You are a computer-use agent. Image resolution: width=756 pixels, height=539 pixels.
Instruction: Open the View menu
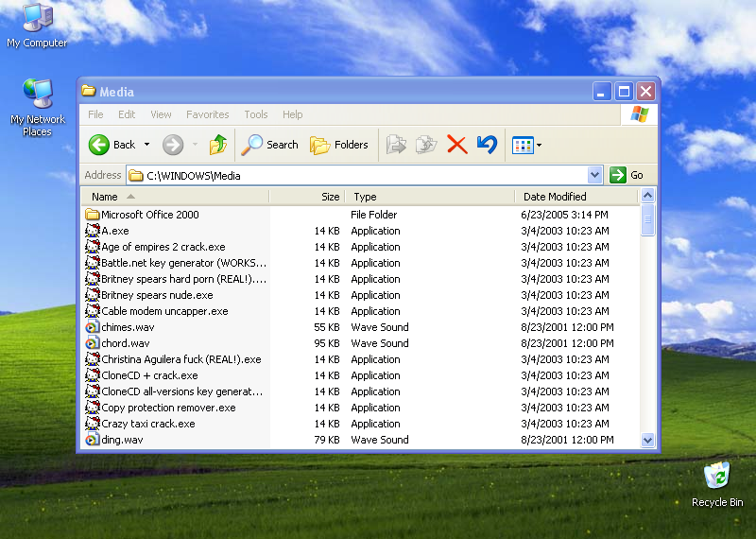pos(161,114)
